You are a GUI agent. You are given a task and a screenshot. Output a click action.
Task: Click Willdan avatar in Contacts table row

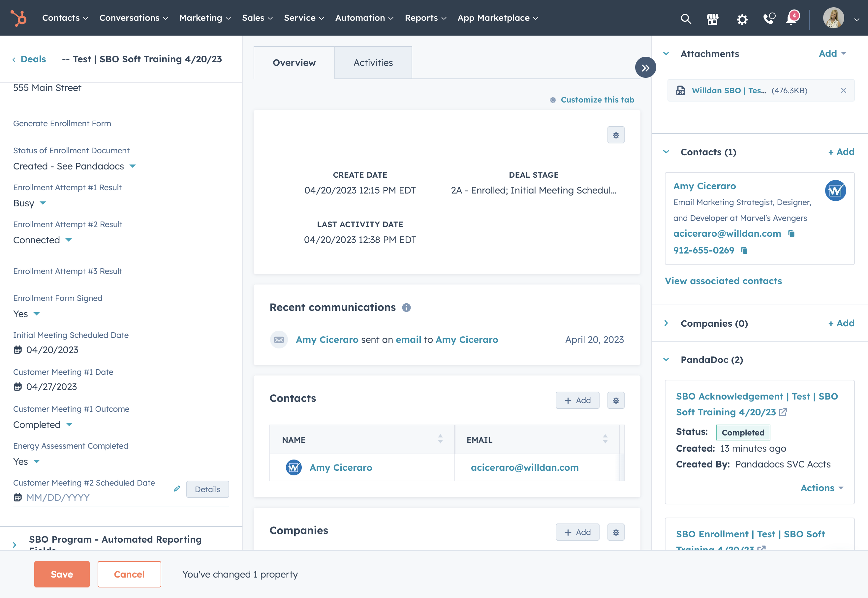(x=294, y=467)
